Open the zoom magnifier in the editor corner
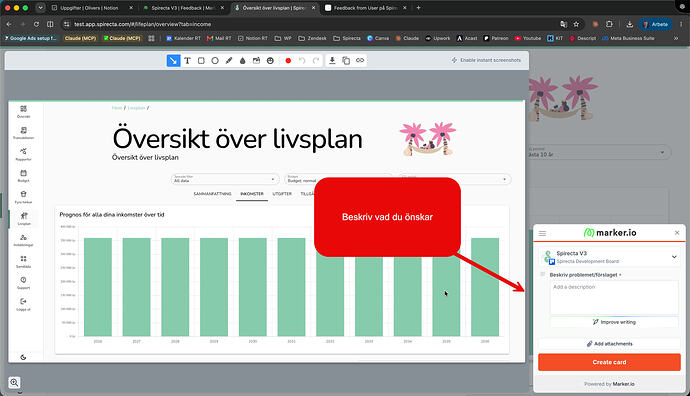The height and width of the screenshot is (396, 690). point(14,382)
